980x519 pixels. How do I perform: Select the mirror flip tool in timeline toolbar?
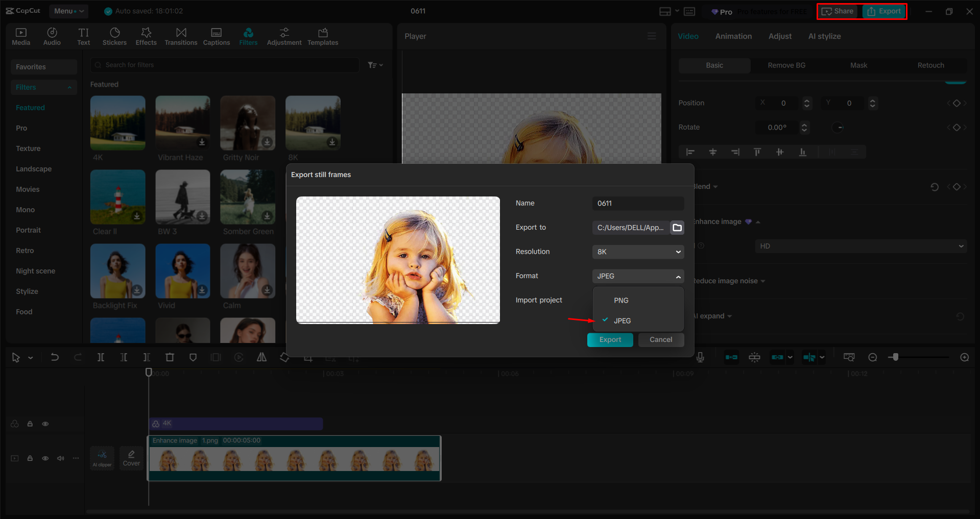tap(261, 357)
